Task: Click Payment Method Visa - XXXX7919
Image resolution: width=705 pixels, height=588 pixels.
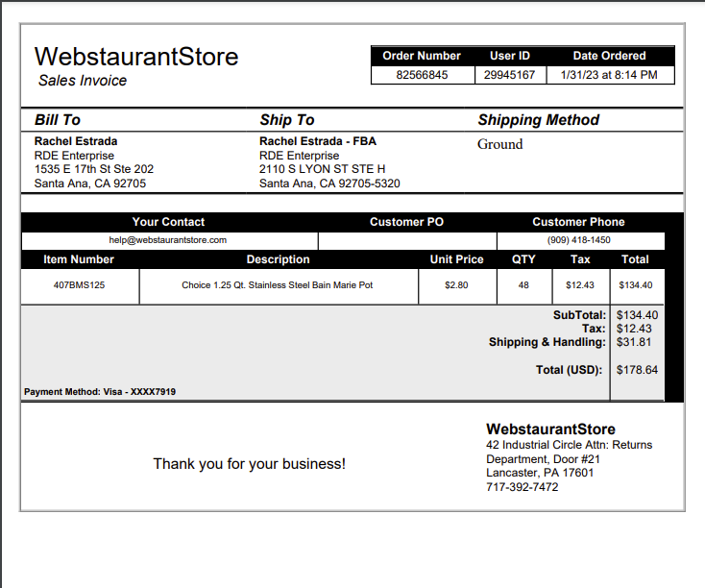Action: 100,392
